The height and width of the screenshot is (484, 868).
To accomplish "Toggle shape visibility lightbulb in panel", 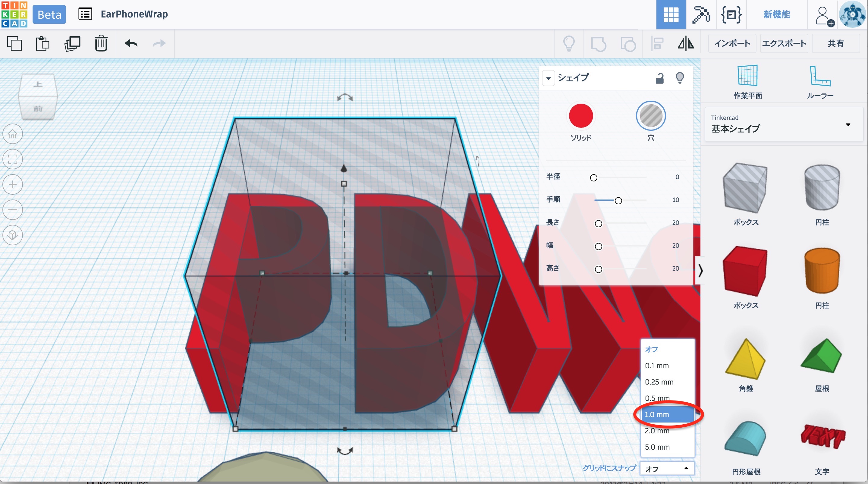I will [x=680, y=78].
